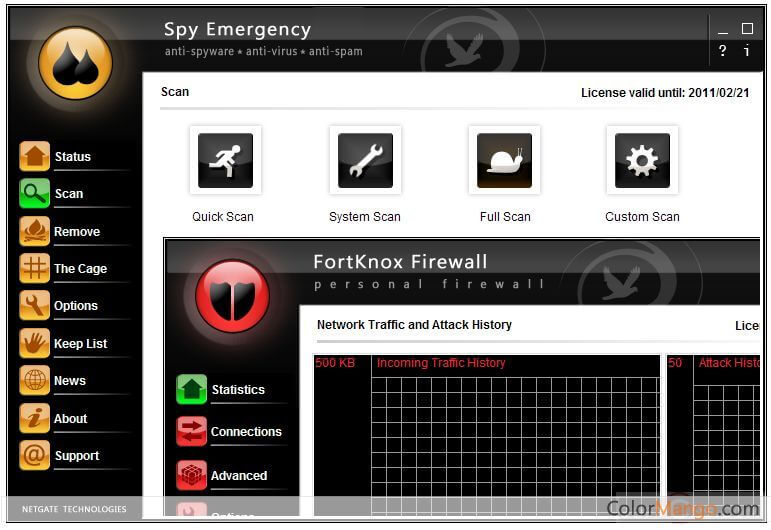The image size is (771, 530).
Task: Select The Cage menu label
Action: (x=80, y=269)
